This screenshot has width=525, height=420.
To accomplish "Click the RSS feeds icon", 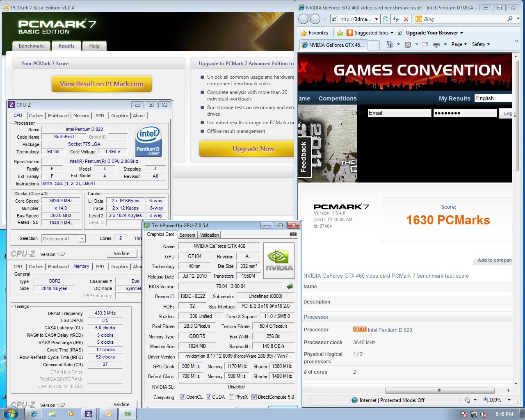I will point(408,44).
